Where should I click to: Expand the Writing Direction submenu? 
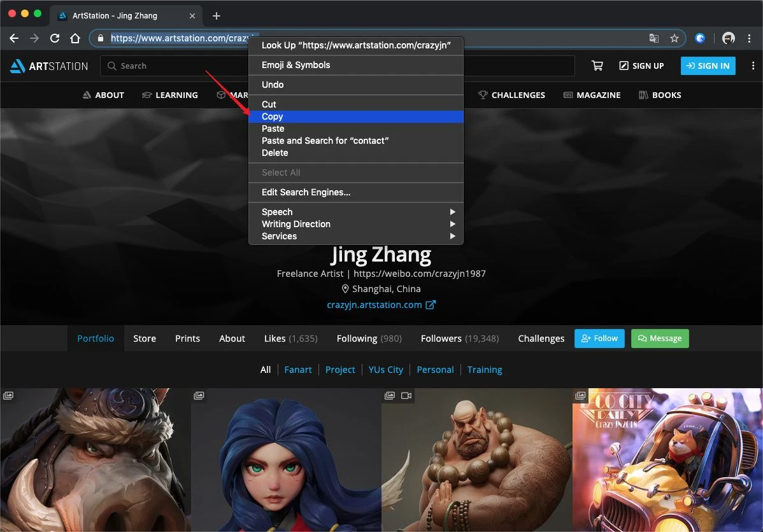[355, 224]
